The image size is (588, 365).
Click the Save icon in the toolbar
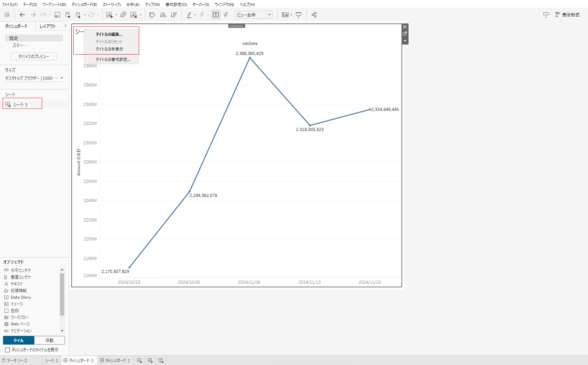click(x=57, y=15)
